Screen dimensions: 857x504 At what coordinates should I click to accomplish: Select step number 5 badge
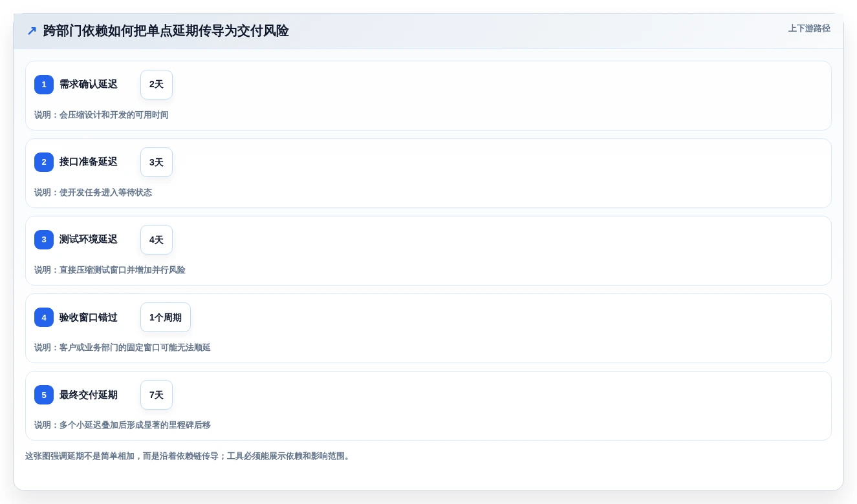(44, 395)
